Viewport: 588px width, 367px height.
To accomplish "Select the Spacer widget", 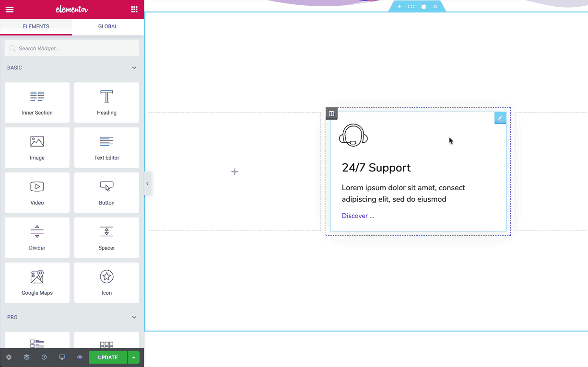I will 106,238.
